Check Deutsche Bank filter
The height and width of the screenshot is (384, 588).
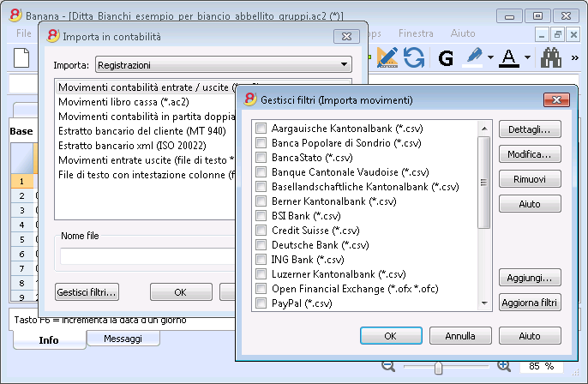261,245
